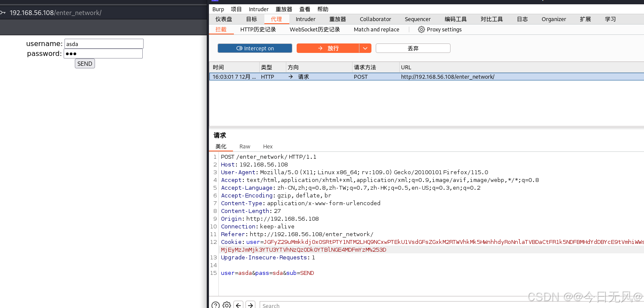Open the Organizer tab
This screenshot has height=308, width=644.
pos(554,19)
